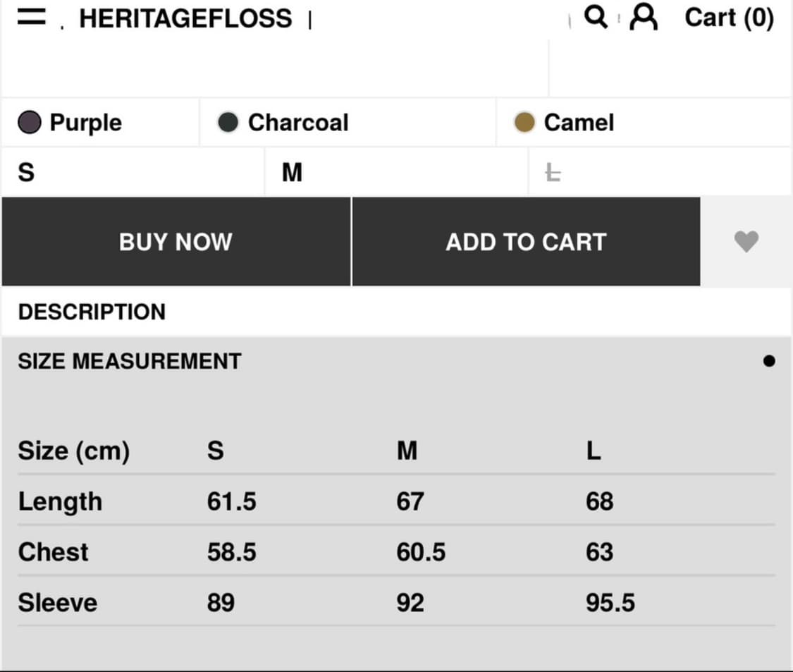Collapse the SIZE MEASUREMENT section
Viewport: 793px width, 672px height.
tap(129, 360)
